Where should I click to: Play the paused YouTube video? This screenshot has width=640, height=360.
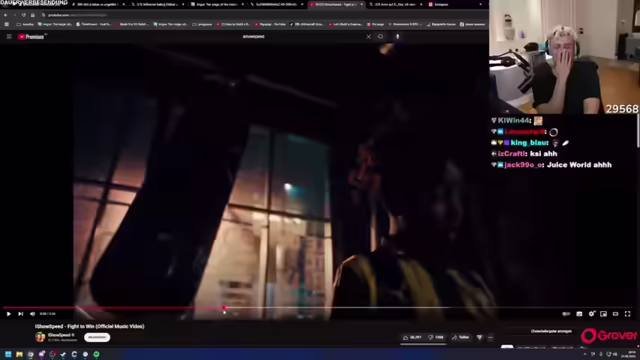coord(9,314)
